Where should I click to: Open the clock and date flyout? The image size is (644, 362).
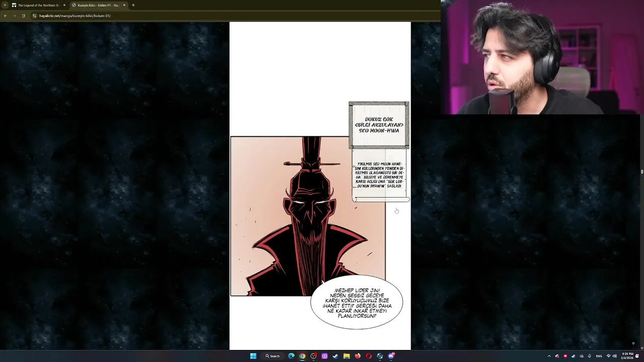(x=626, y=356)
